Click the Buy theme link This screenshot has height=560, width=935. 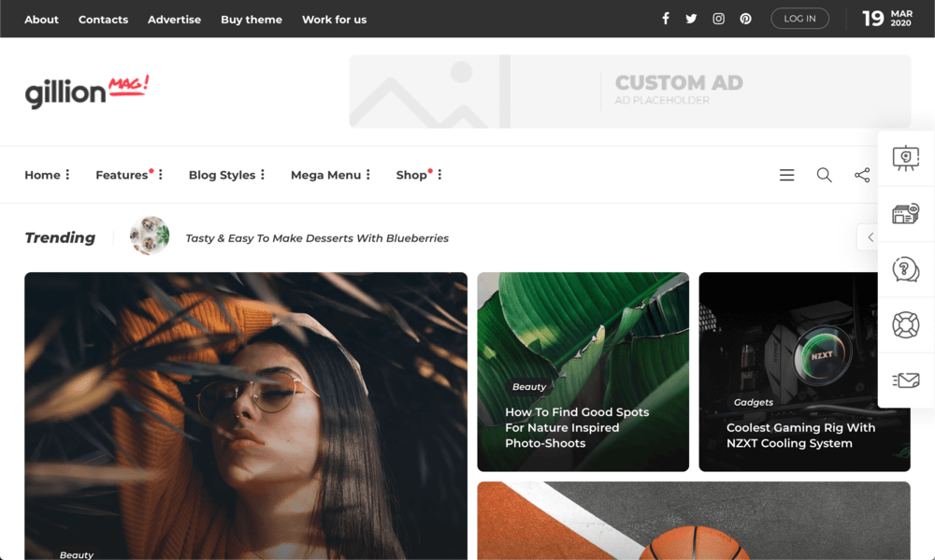[251, 19]
